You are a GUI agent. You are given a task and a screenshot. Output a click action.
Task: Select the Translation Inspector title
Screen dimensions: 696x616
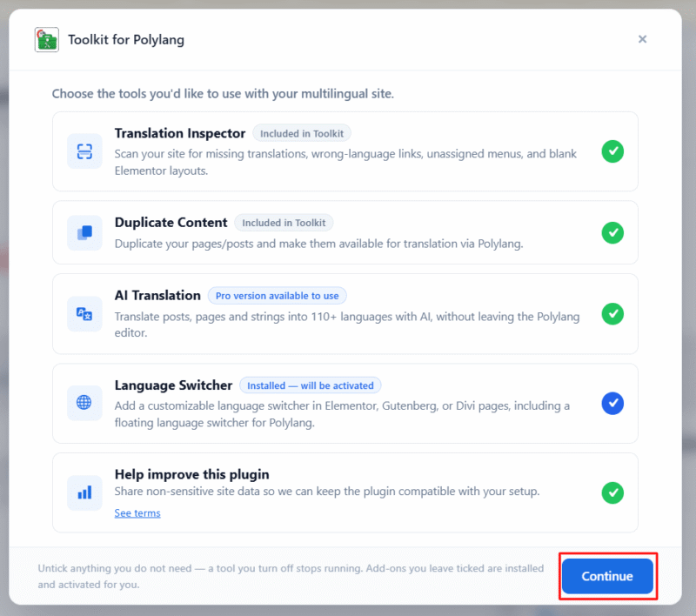click(180, 133)
